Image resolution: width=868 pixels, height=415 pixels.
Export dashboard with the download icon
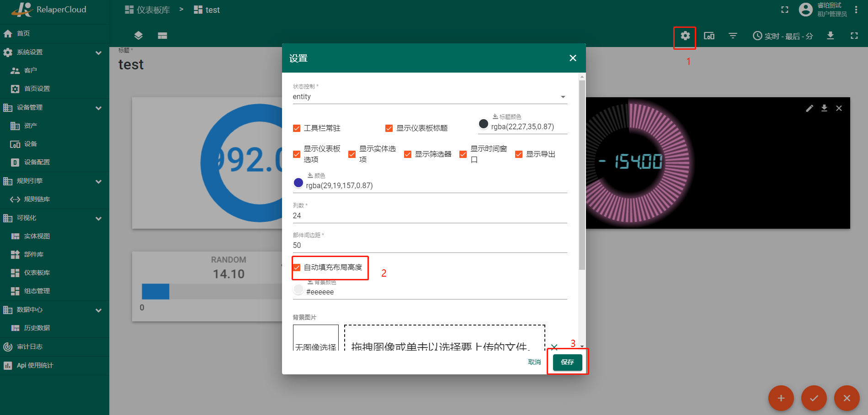pos(831,36)
